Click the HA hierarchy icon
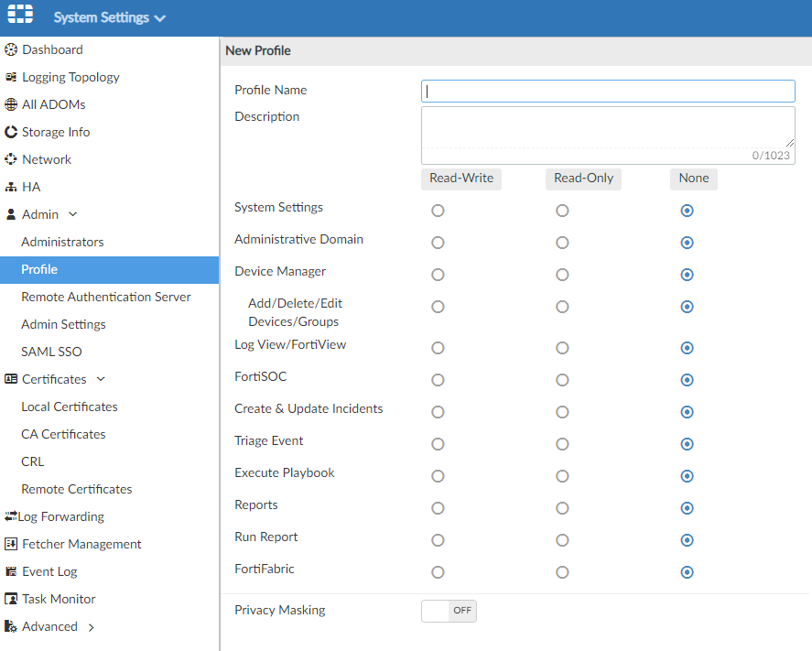The height and width of the screenshot is (651, 812). (11, 187)
